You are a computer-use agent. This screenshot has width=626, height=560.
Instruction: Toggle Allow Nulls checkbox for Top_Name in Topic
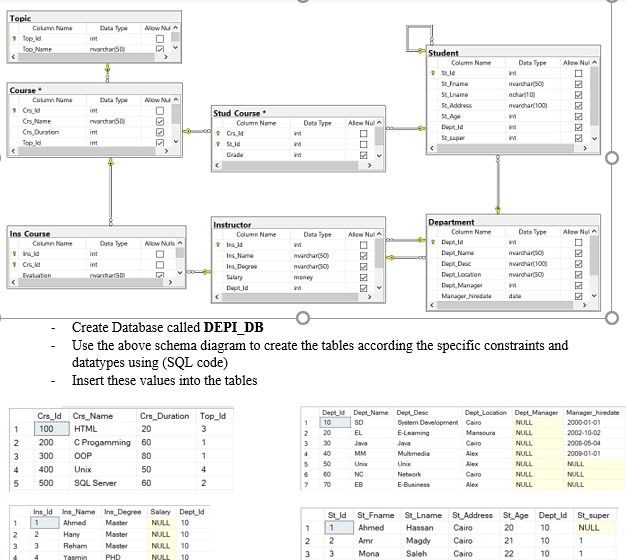pyautogui.click(x=160, y=48)
